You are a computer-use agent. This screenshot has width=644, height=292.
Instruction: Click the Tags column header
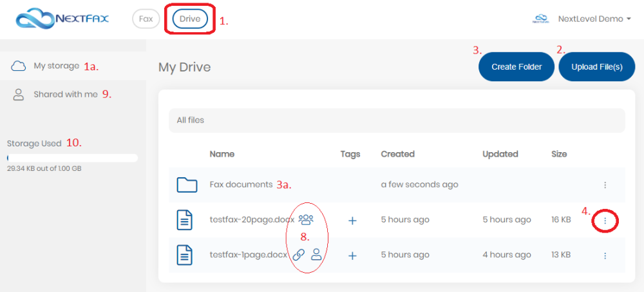[350, 154]
